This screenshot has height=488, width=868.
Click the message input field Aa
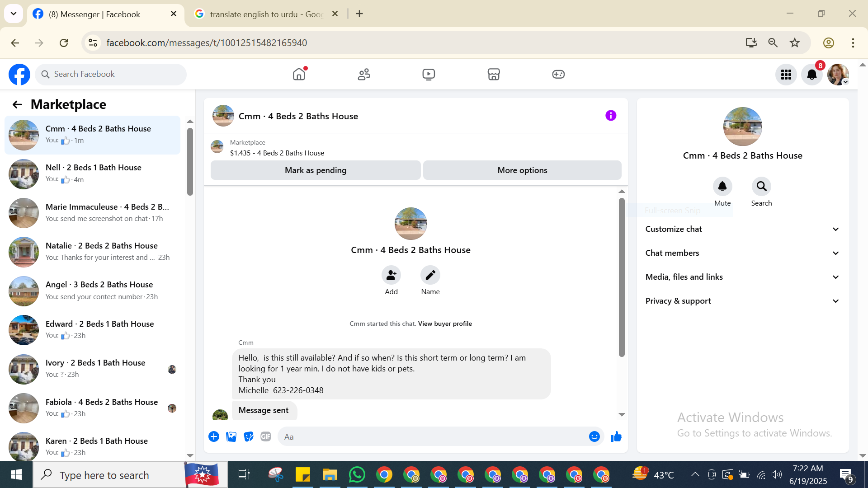click(432, 436)
